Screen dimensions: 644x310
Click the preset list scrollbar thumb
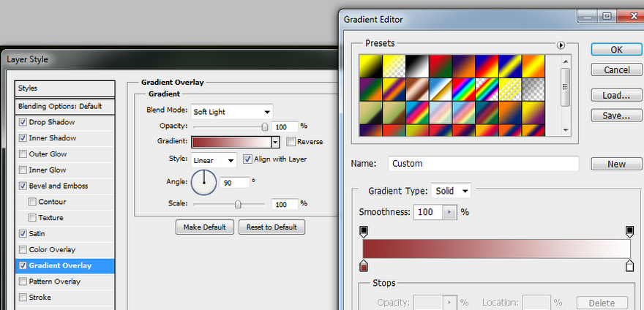pos(566,86)
